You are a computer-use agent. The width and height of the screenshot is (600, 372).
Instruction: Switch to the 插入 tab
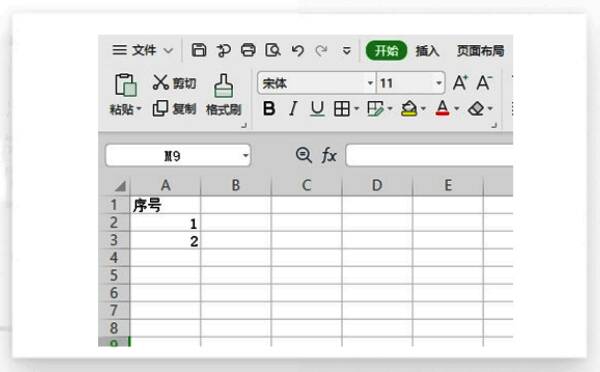pos(427,51)
